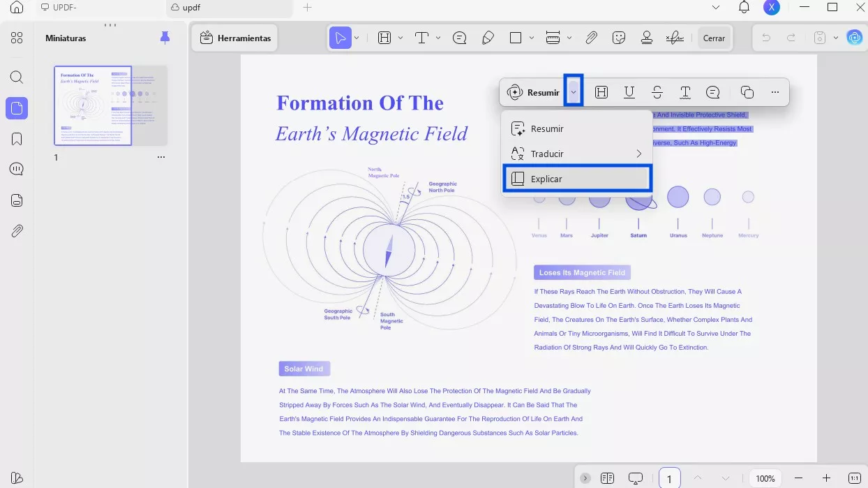Switch to the UPDF- tab
This screenshot has height=488, width=868.
(99, 8)
